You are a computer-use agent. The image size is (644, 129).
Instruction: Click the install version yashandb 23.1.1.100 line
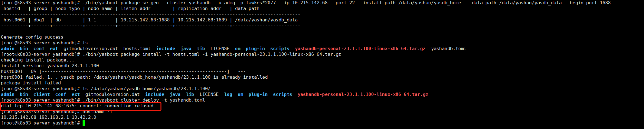pos(50,66)
